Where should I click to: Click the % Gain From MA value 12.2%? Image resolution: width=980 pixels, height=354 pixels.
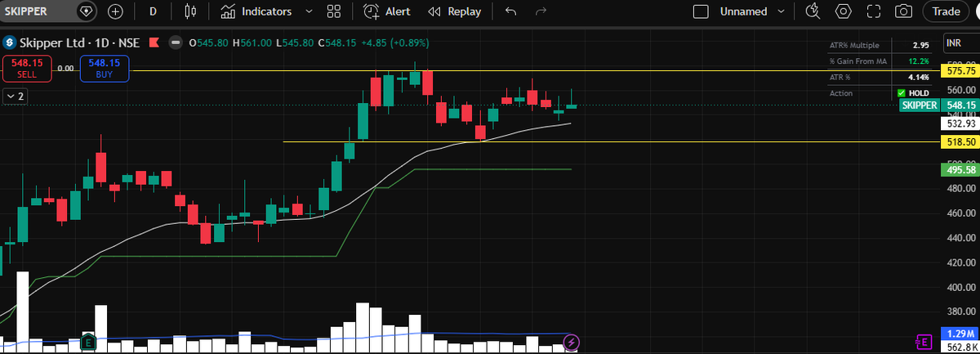click(920, 61)
